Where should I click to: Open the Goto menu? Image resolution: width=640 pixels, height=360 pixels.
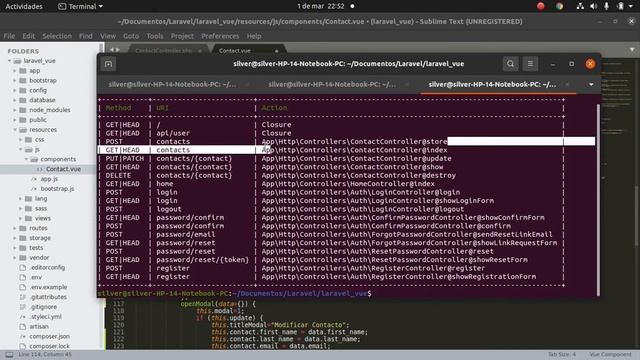tap(131, 36)
